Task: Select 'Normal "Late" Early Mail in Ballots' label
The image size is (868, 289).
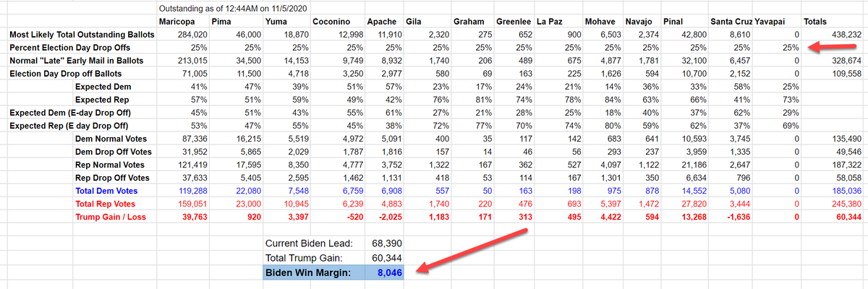Action: (78, 61)
